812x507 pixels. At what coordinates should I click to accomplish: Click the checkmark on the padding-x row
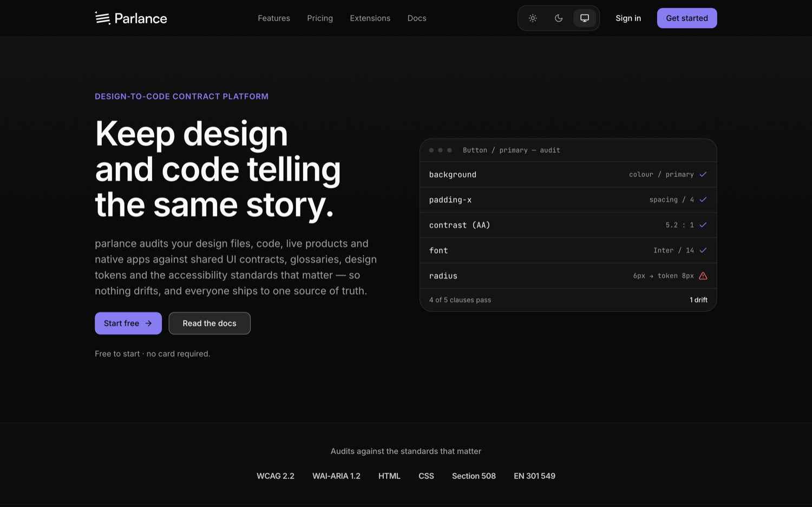pyautogui.click(x=703, y=200)
